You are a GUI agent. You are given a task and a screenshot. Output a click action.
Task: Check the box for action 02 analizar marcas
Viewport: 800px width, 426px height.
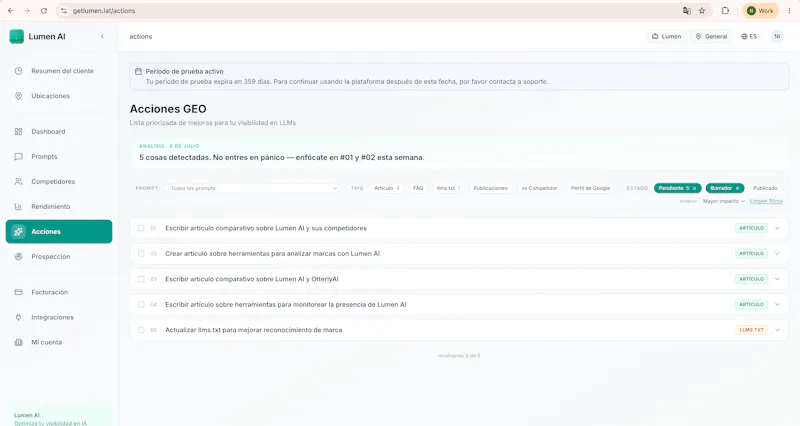[x=141, y=254]
